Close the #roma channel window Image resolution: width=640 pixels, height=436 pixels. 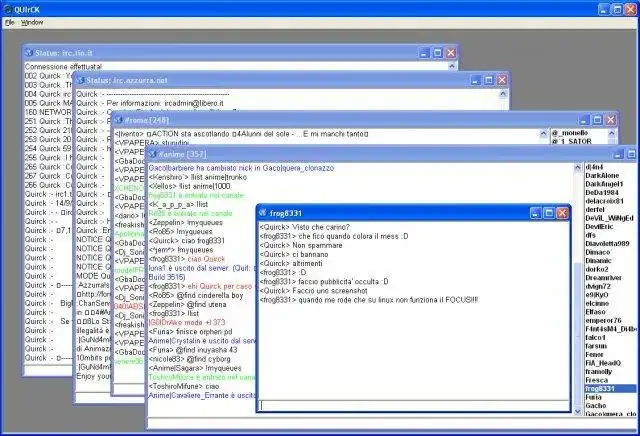tap(611, 120)
